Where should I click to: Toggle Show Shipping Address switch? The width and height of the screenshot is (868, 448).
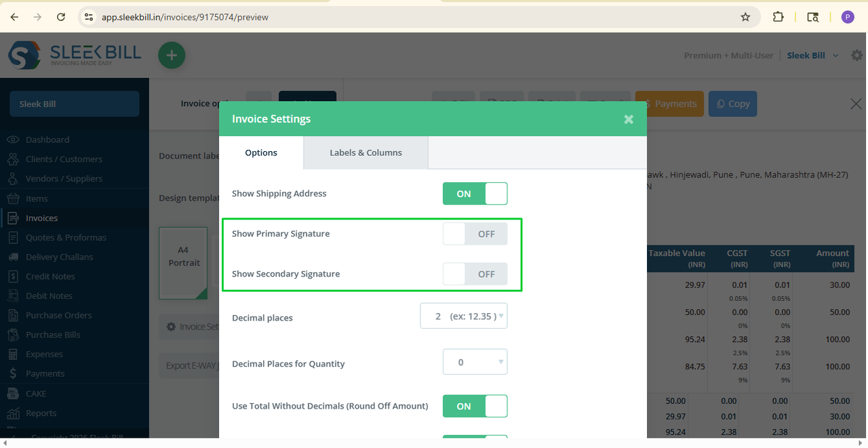475,193
